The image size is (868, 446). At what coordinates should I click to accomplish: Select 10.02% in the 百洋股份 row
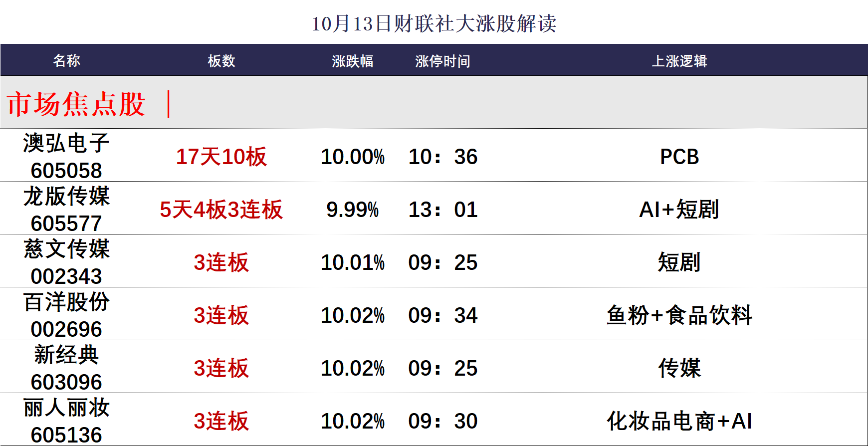pyautogui.click(x=353, y=315)
